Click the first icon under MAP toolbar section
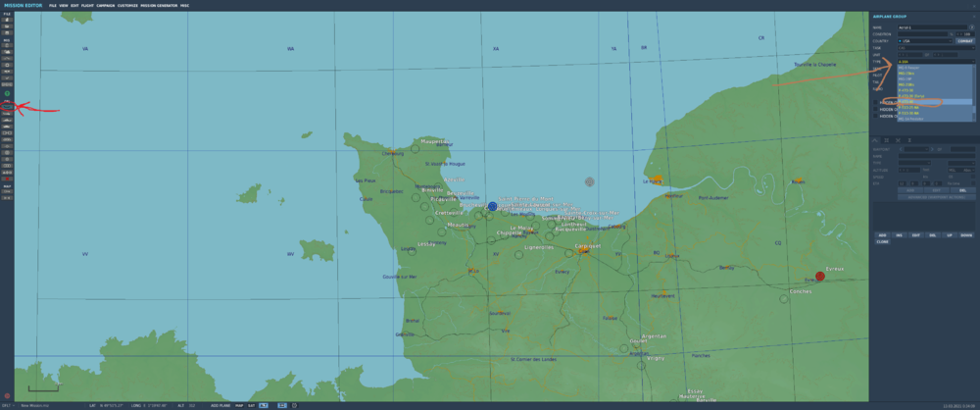The width and height of the screenshot is (980, 410). [7, 191]
